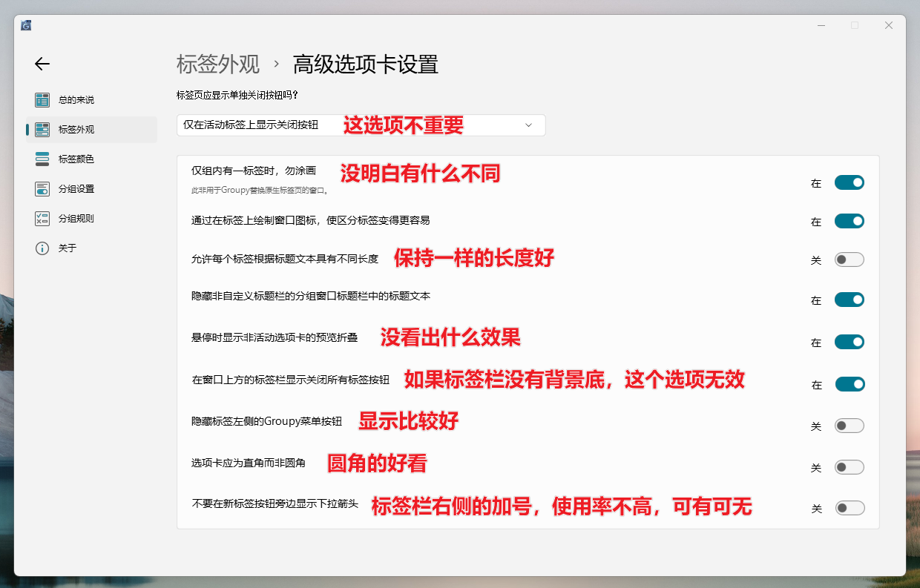Disable 悬停时显示非活动选项卡的预览折叠 switch
Image resolution: width=920 pixels, height=588 pixels.
[x=849, y=342]
